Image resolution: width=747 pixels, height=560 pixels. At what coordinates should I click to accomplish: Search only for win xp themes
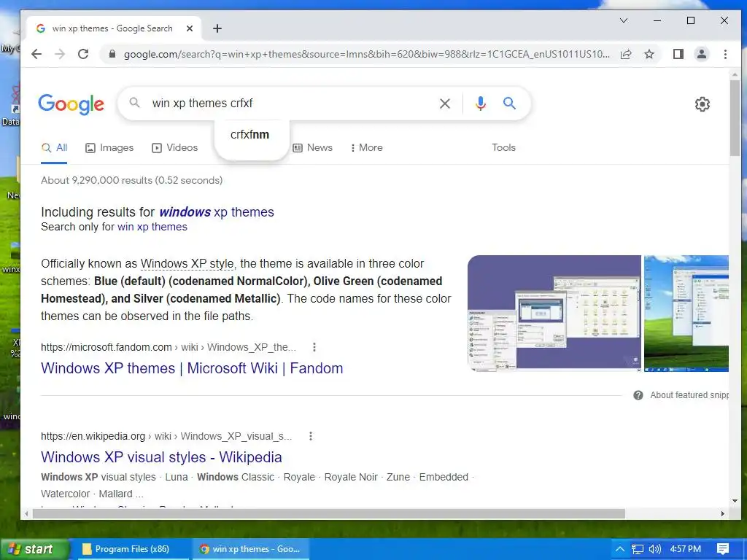coord(152,227)
